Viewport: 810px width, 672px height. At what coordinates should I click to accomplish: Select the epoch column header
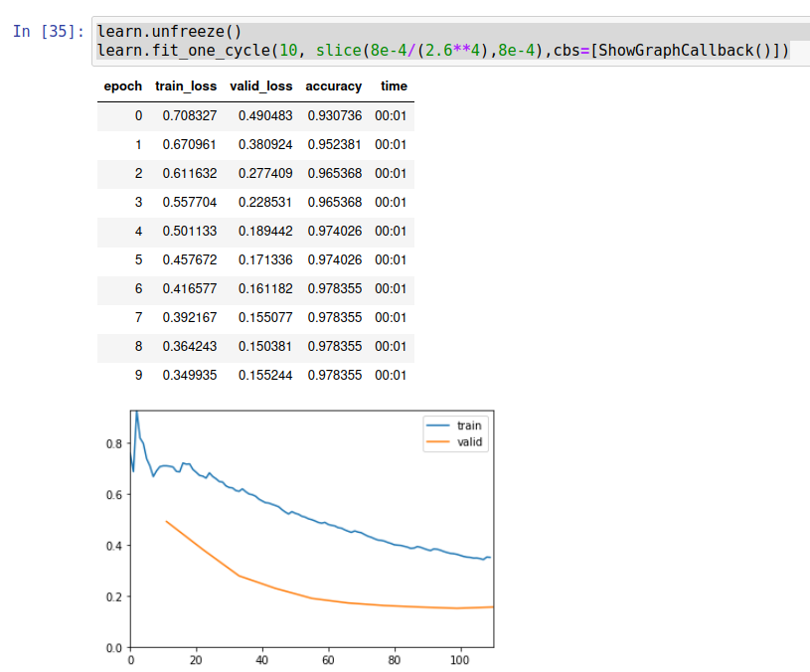121,86
